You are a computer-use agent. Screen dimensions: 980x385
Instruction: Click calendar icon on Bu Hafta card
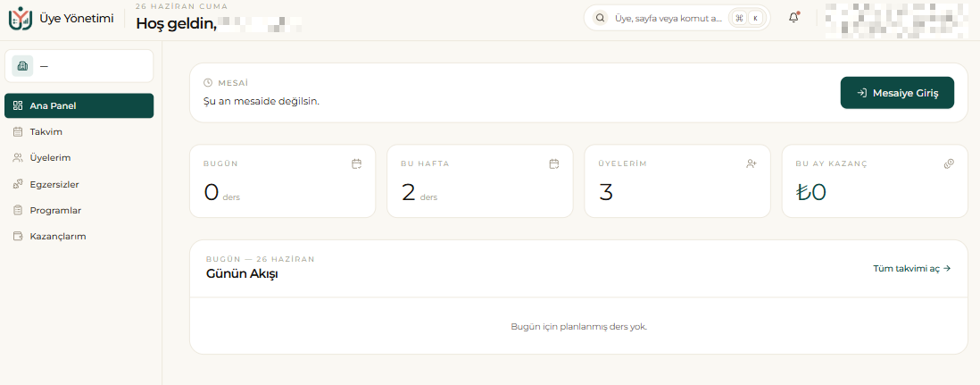tap(553, 164)
